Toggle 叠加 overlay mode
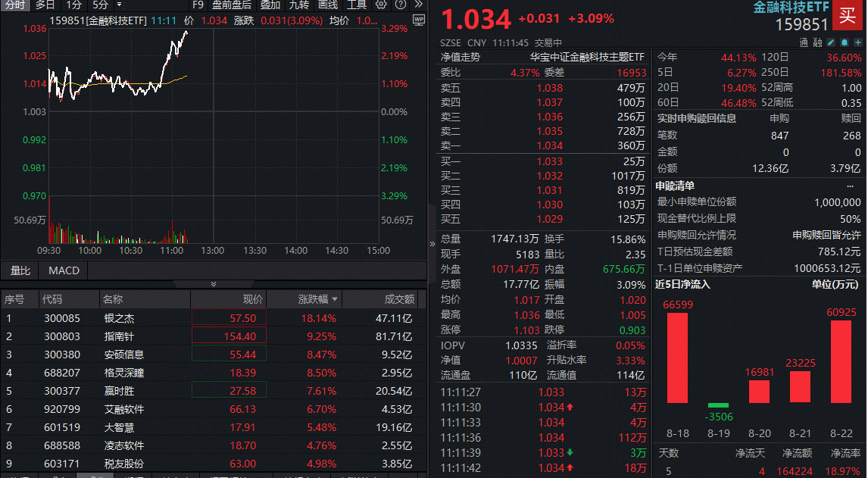 tap(271, 5)
